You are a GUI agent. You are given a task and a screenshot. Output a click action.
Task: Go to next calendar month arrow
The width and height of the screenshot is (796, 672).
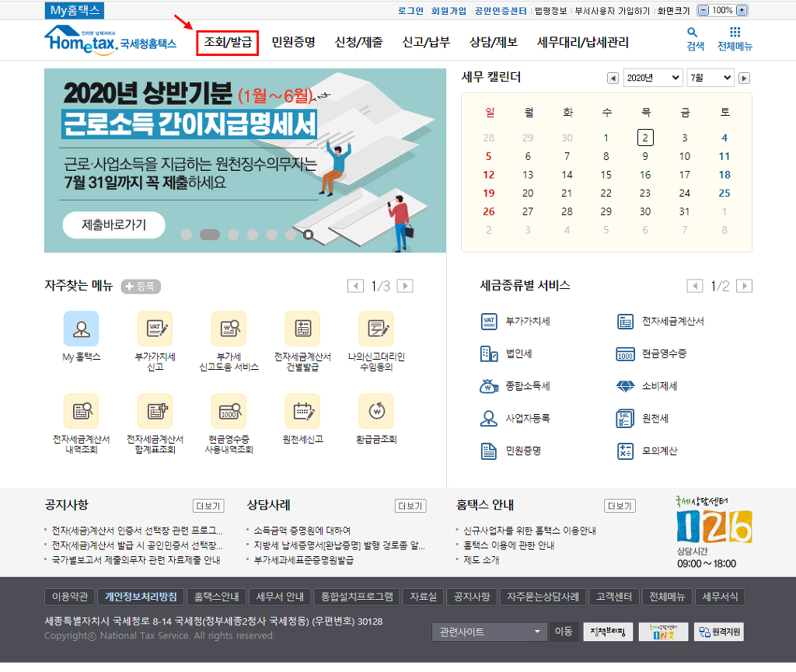coord(744,78)
